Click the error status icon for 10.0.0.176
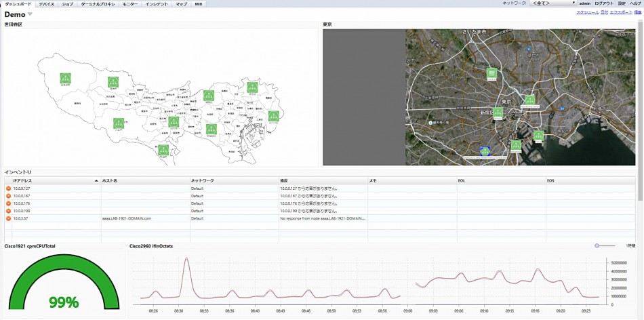This screenshot has width=644, height=320. tap(8, 203)
